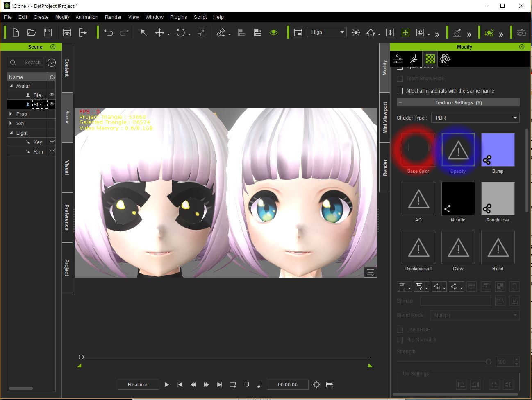532x400 pixels.
Task: Click the Align tool icon
Action: coord(242,32)
